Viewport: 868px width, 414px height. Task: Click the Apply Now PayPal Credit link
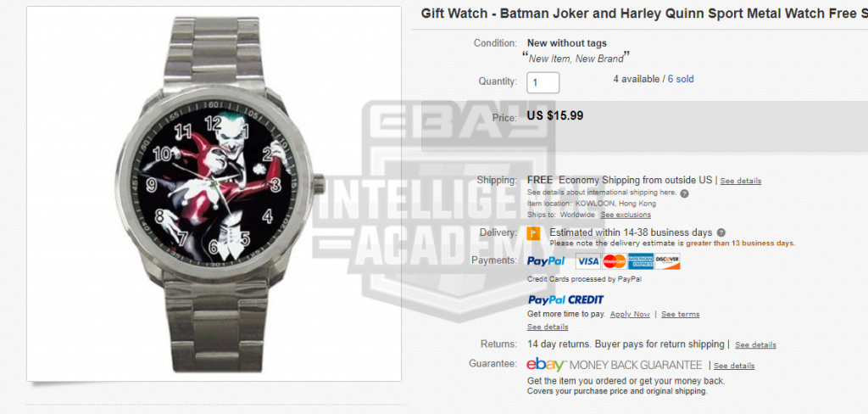[x=630, y=314]
